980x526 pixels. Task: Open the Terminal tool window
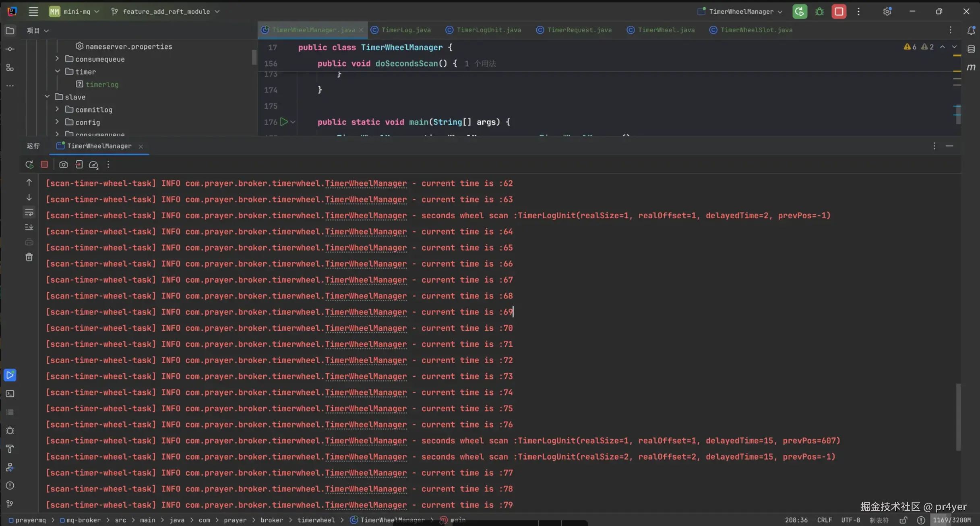click(x=10, y=393)
